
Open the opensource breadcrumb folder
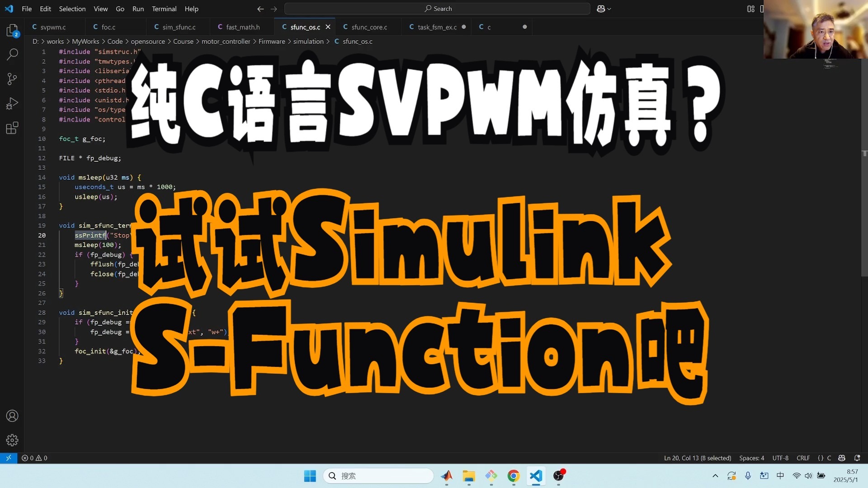coord(148,41)
